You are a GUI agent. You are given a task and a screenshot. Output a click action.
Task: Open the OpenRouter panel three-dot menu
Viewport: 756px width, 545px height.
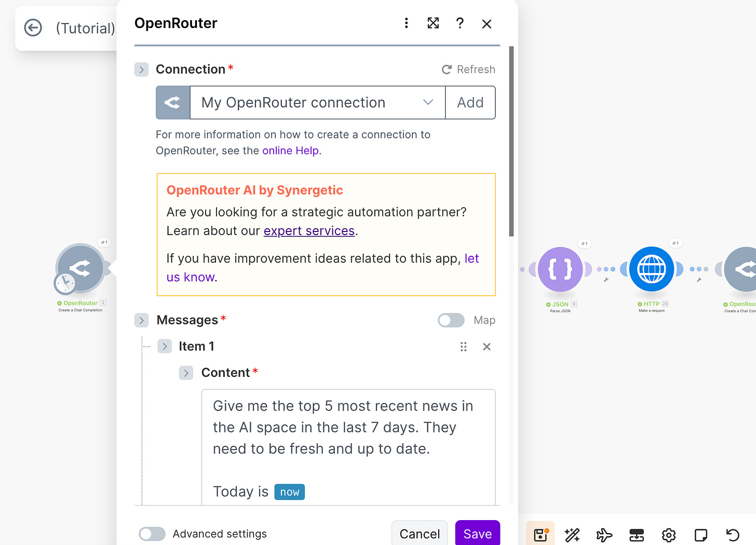[407, 23]
